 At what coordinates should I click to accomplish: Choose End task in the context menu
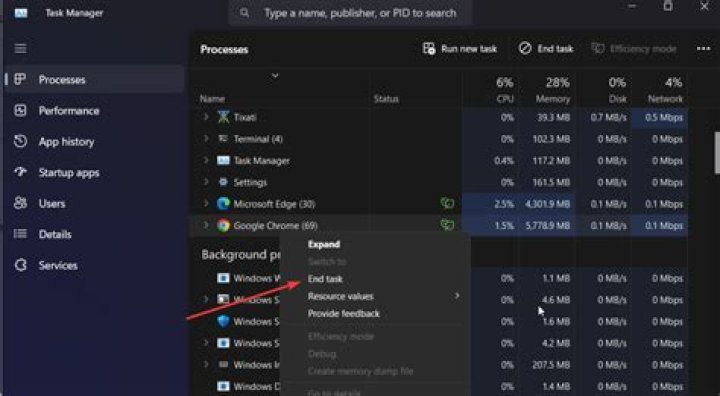coord(325,279)
